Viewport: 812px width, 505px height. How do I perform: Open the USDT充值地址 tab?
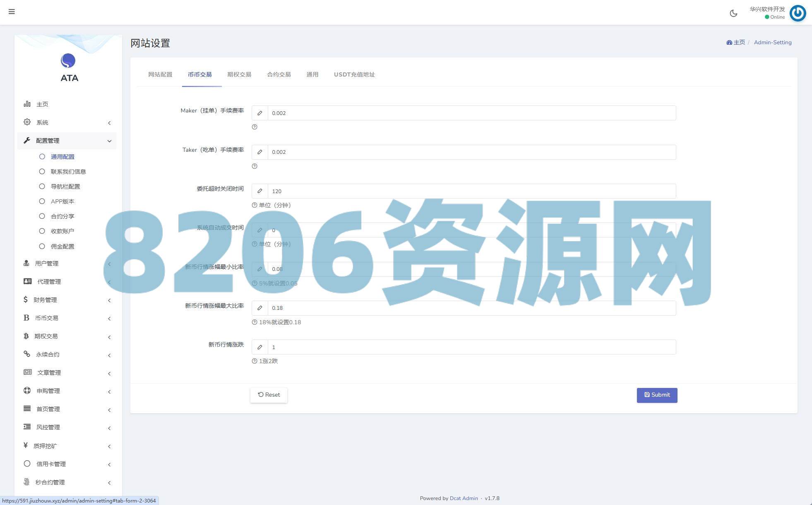[x=354, y=74]
